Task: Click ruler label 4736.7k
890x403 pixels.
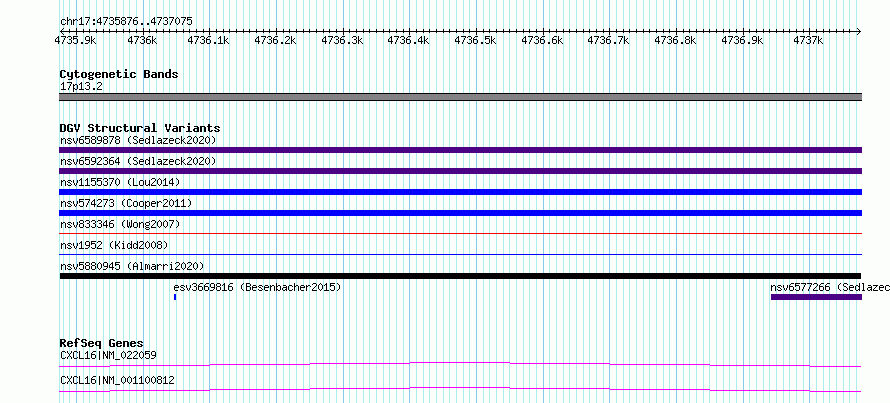Action: click(608, 40)
